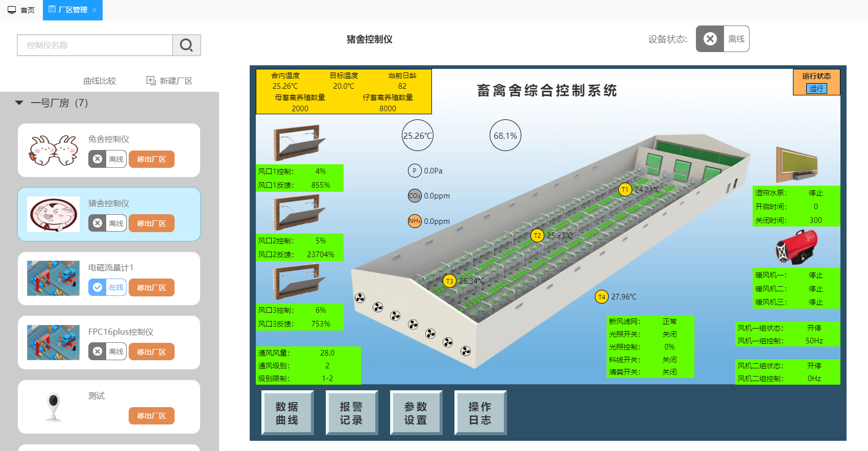Collapse the 一号厂房 group

coord(19,103)
